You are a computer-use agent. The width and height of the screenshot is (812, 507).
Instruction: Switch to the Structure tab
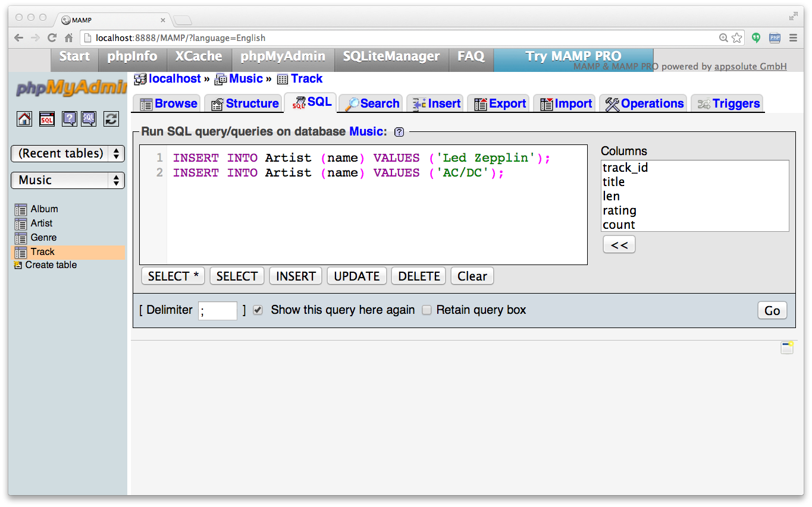(244, 103)
